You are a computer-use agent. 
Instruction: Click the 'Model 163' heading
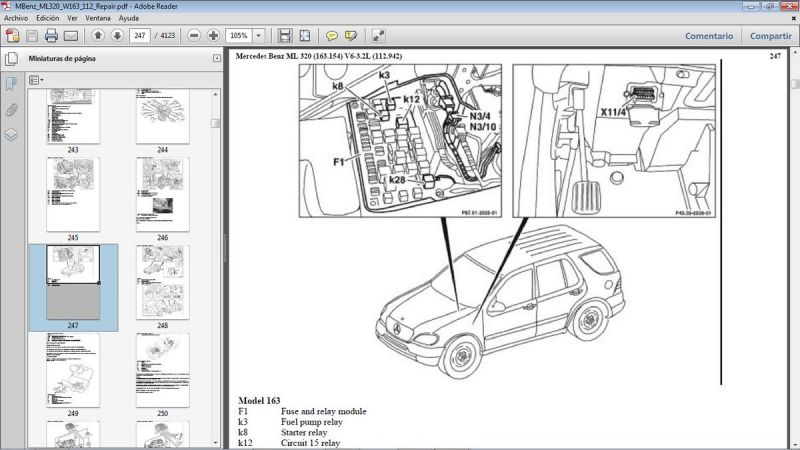[259, 401]
